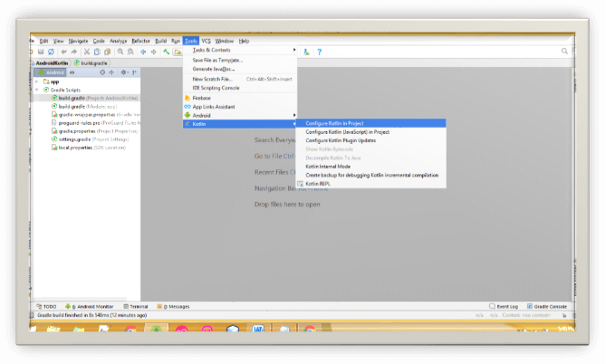Open the Help menu

[x=244, y=41]
